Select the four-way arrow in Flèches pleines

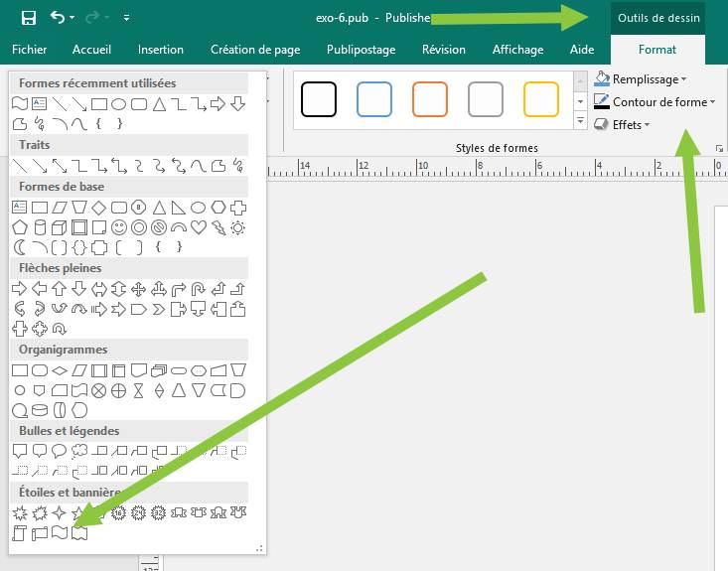click(138, 289)
